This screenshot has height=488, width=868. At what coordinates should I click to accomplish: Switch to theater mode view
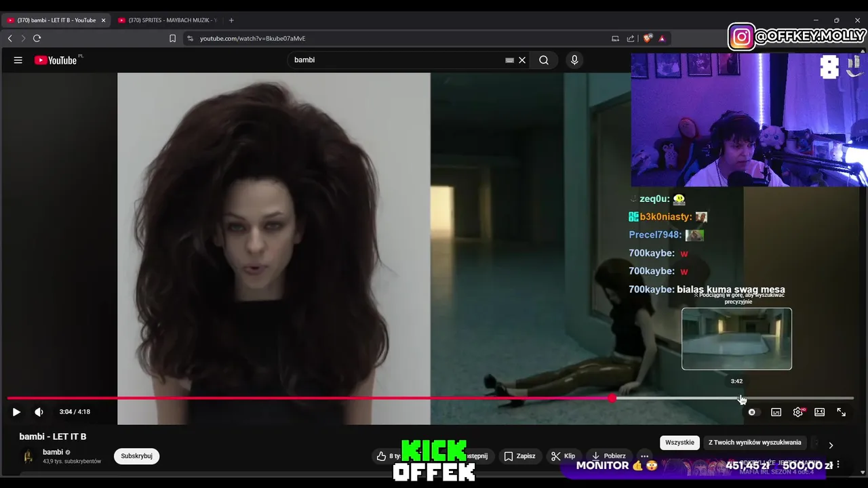pyautogui.click(x=819, y=412)
